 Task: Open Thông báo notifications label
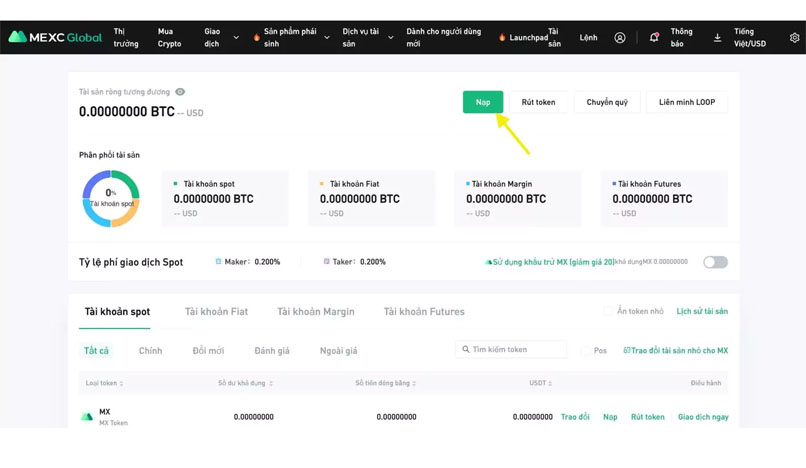pyautogui.click(x=681, y=38)
